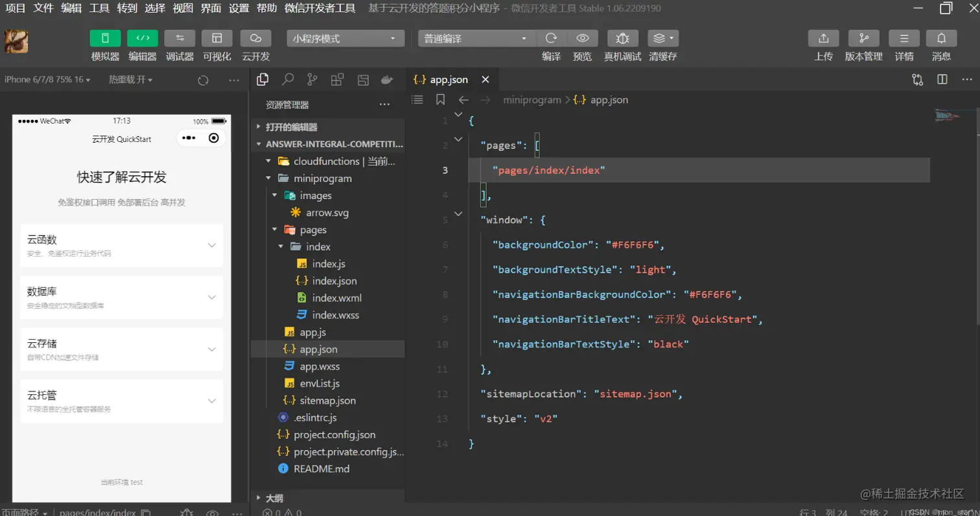Open the 普通编译 compile mode dropdown

pos(476,38)
